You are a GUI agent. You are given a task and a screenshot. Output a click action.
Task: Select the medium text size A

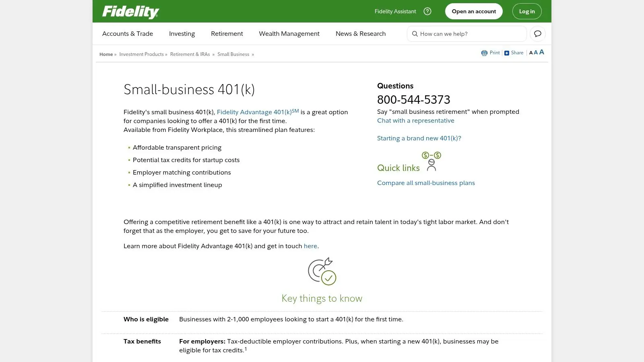point(536,52)
